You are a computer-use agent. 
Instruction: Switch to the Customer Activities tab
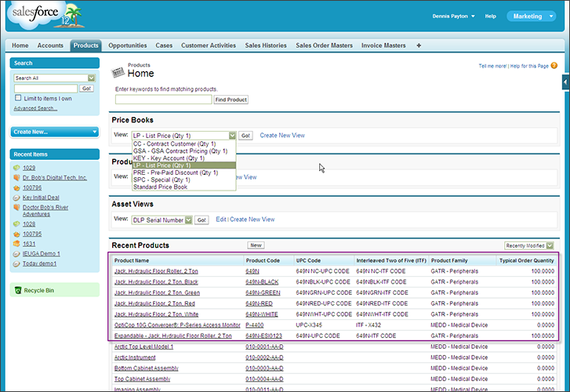point(209,45)
